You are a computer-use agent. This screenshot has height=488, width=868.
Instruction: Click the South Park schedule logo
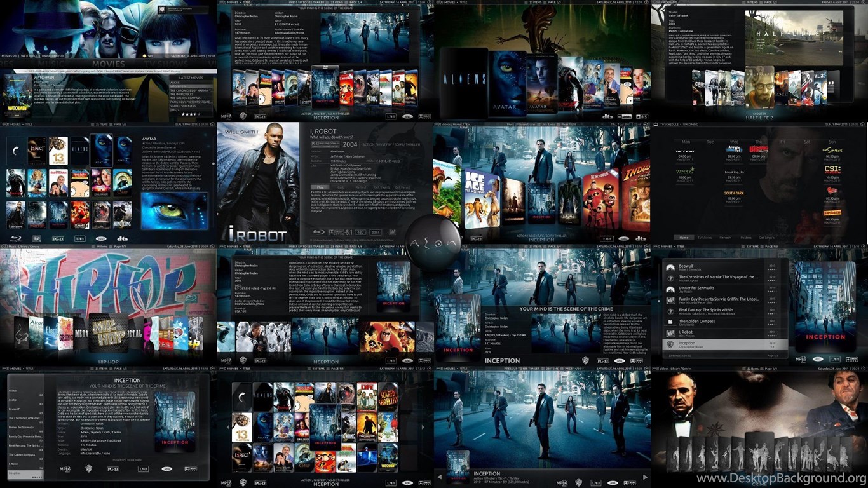[x=734, y=193]
